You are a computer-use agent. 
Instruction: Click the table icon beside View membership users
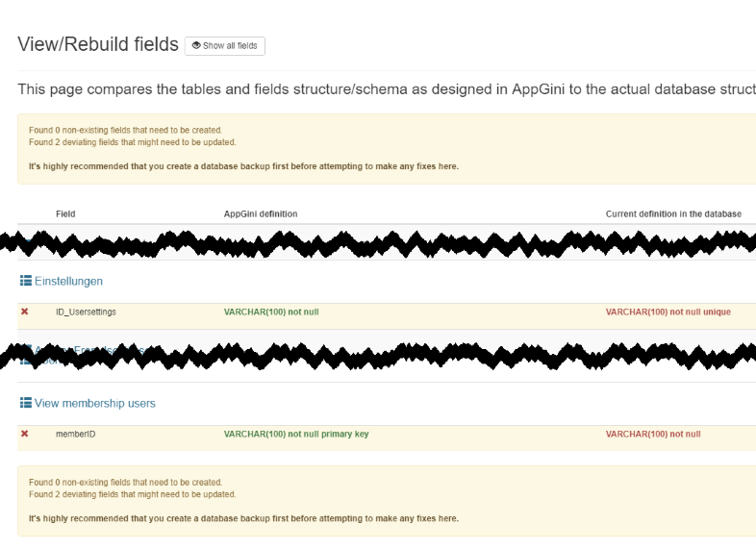tap(26, 403)
